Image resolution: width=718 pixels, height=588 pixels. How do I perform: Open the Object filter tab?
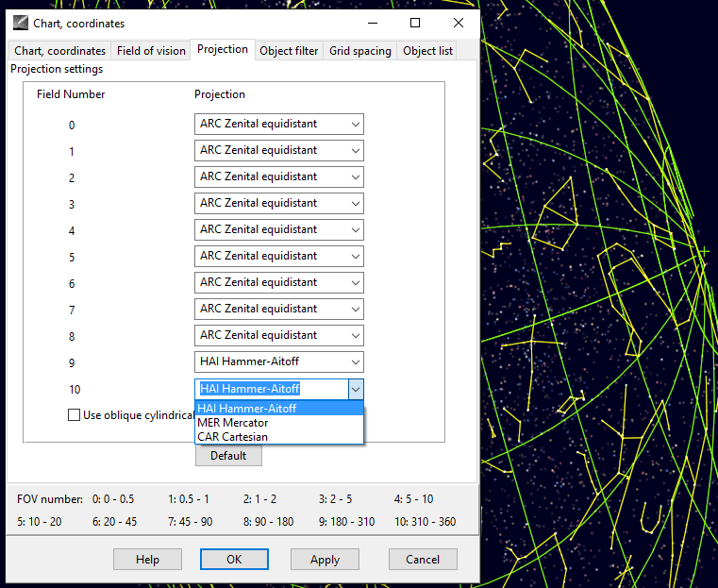pos(289,50)
